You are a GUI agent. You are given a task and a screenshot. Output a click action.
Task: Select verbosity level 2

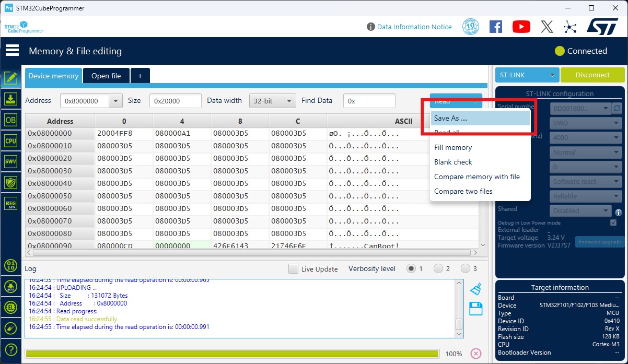[438, 268]
